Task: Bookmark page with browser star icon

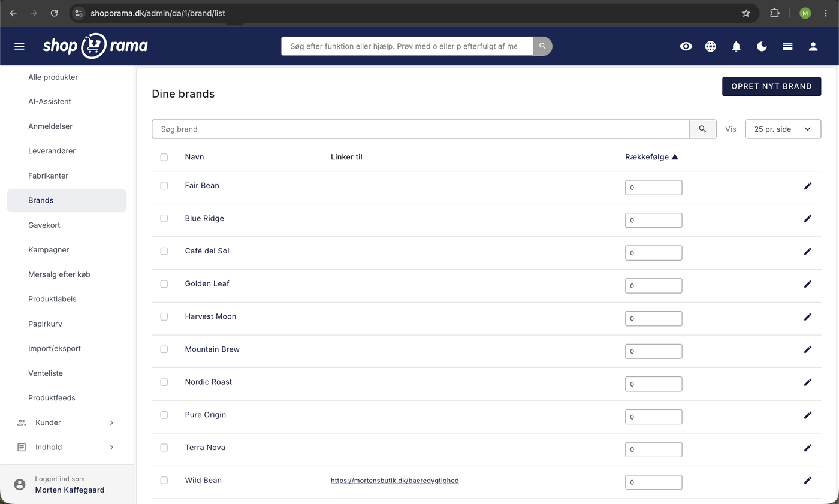Action: pos(746,13)
